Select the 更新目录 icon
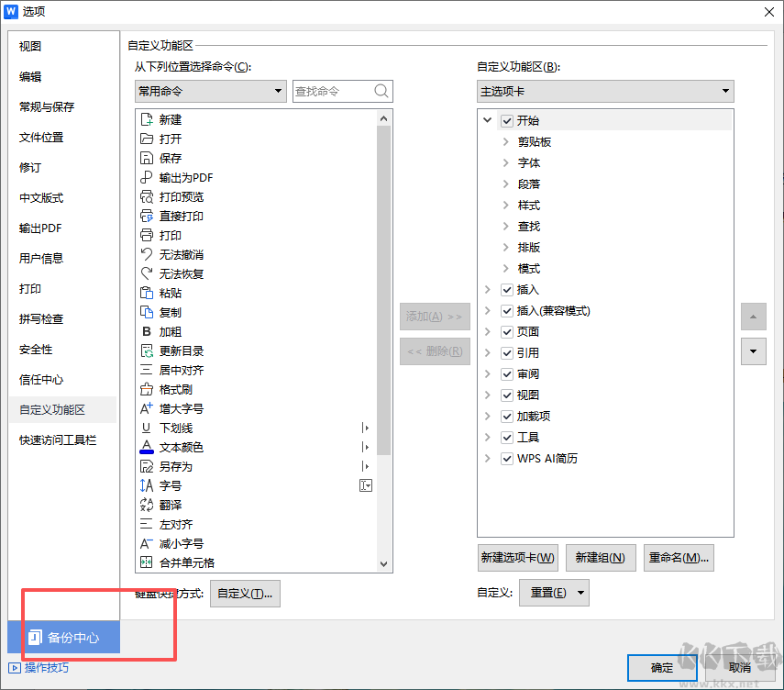The height and width of the screenshot is (690, 784). coord(147,351)
